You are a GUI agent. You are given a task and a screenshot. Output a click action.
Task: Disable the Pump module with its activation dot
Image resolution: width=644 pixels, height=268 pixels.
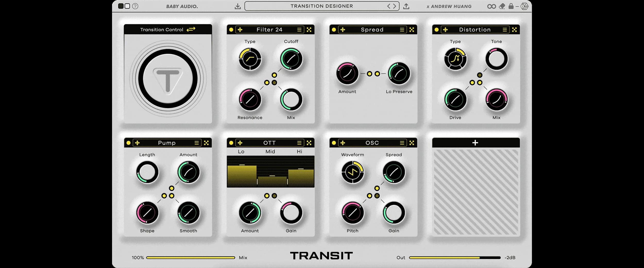click(129, 143)
